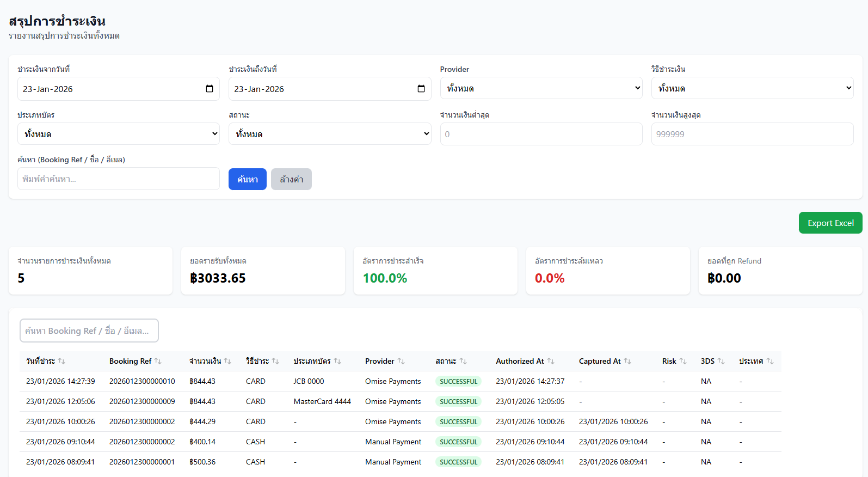The width and height of the screenshot is (868, 477).
Task: Focus the จำนวนเงินสูงสุด amount field
Action: coord(752,134)
